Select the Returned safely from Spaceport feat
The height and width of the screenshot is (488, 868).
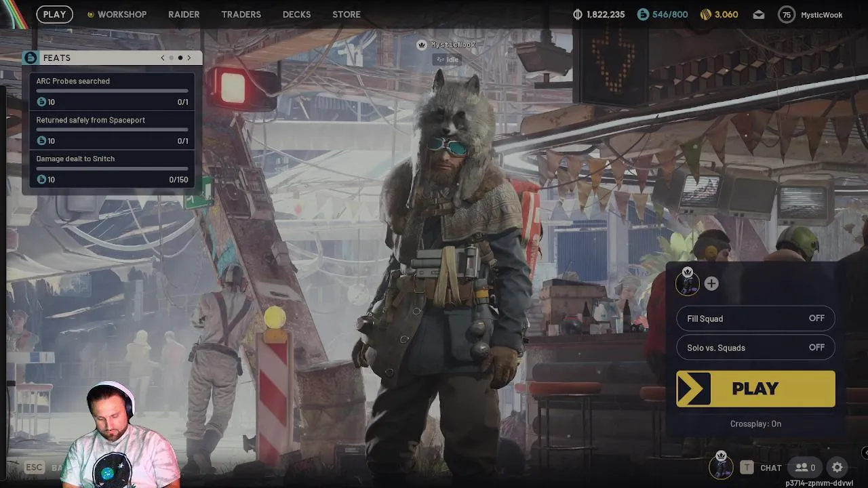coord(112,130)
